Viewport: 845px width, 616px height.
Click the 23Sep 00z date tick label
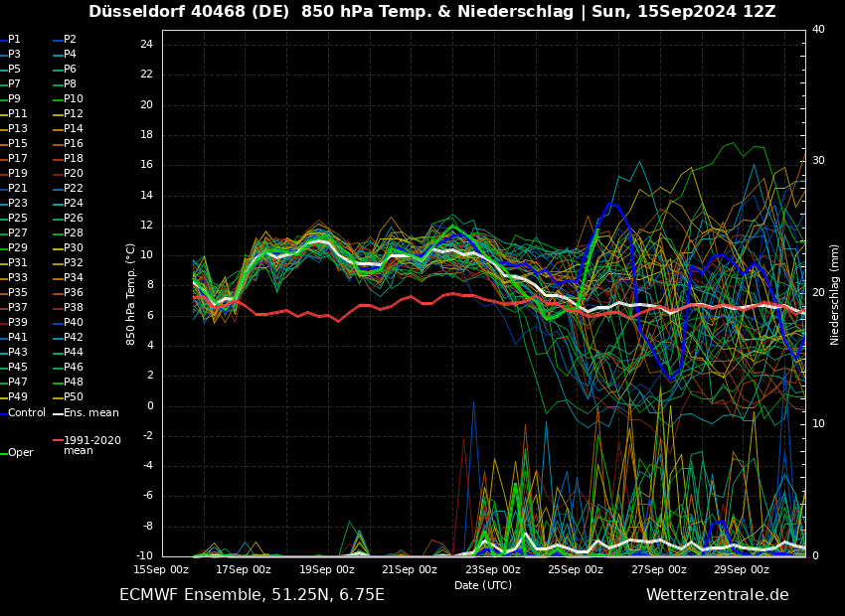pos(493,569)
